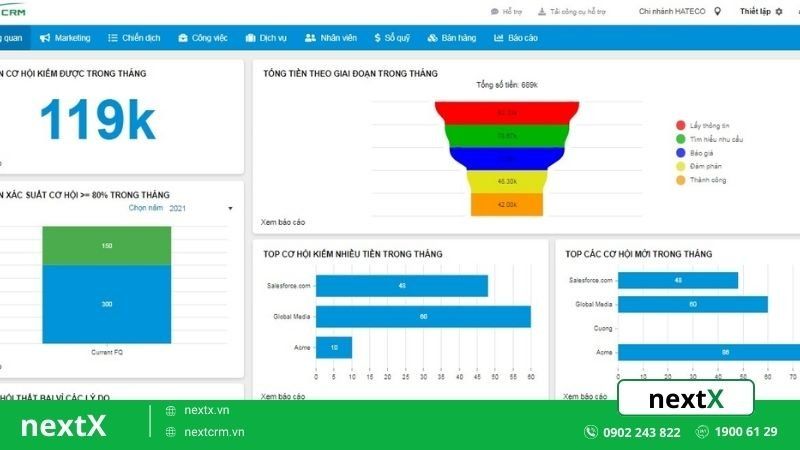This screenshot has height=450, width=800.
Task: Click the Báo cáo chart icon
Action: (499, 38)
